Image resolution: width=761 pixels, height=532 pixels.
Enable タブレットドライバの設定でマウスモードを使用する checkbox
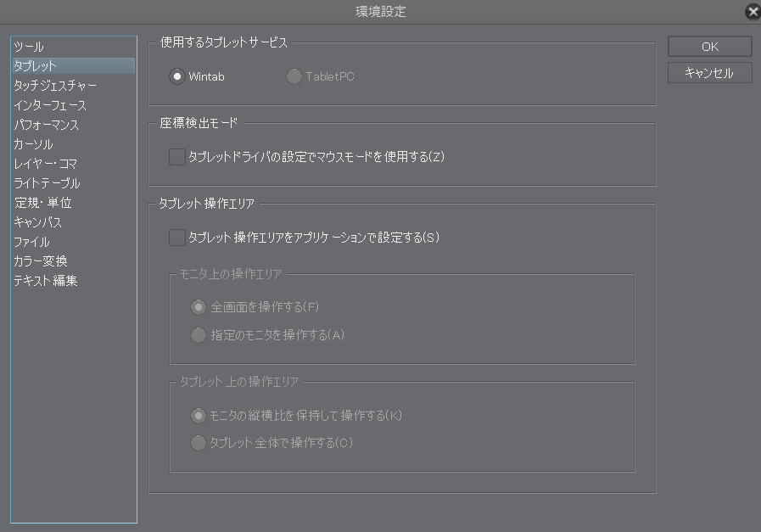pyautogui.click(x=177, y=156)
